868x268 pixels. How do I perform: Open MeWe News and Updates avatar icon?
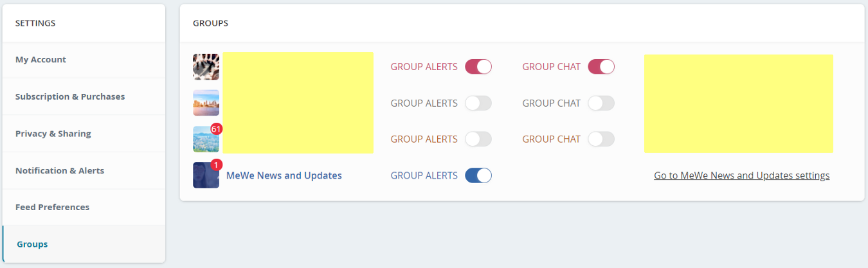point(206,175)
